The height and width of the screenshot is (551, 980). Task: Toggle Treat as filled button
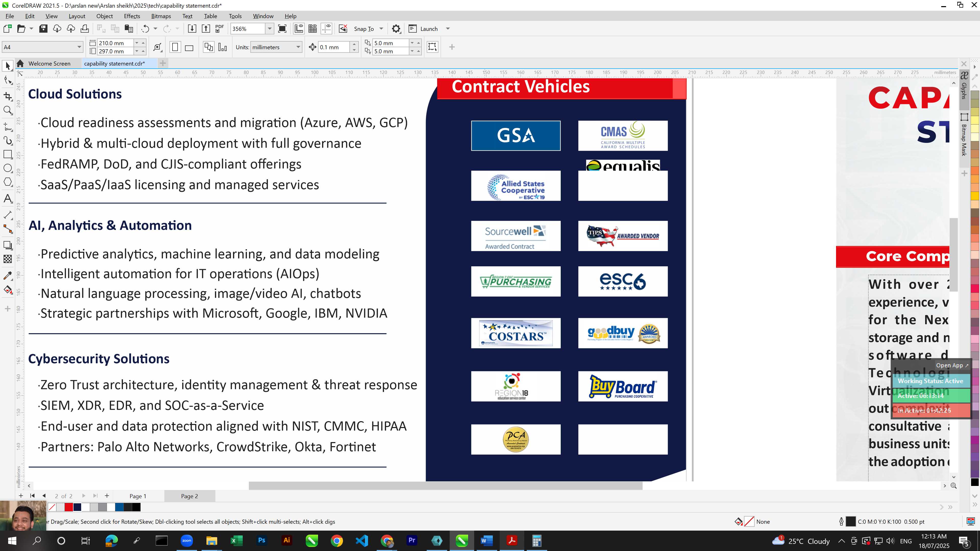pyautogui.click(x=433, y=47)
